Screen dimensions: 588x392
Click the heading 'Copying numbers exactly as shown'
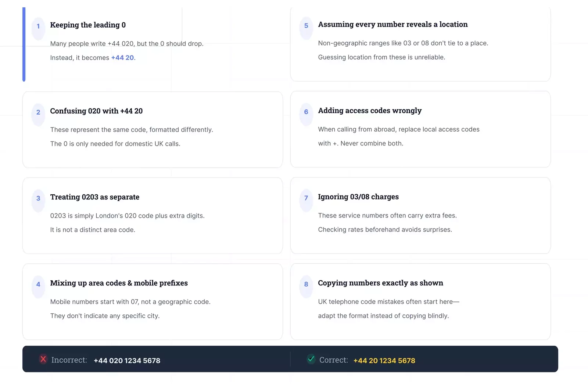[x=380, y=283]
